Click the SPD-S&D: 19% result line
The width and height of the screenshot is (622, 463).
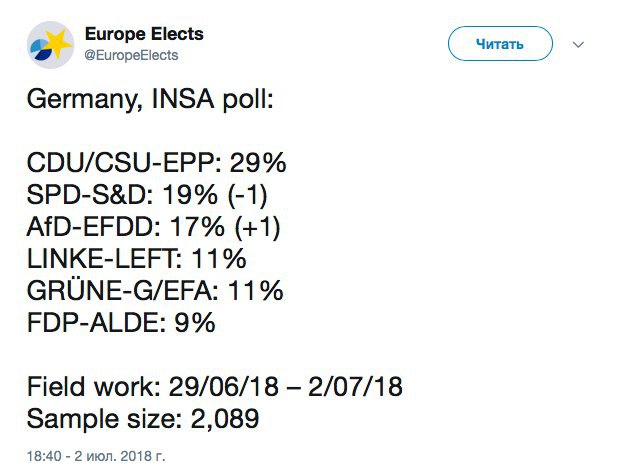click(x=147, y=195)
